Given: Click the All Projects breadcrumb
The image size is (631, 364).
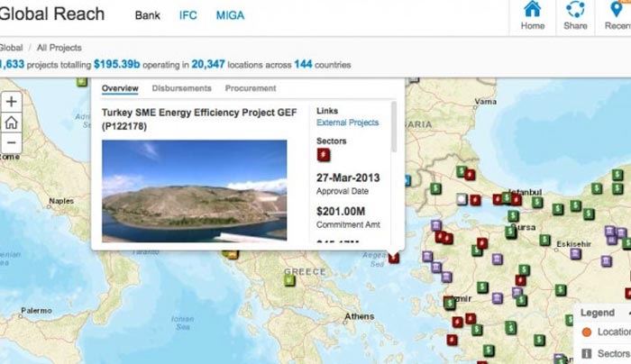Looking at the screenshot, I should pyautogui.click(x=59, y=48).
